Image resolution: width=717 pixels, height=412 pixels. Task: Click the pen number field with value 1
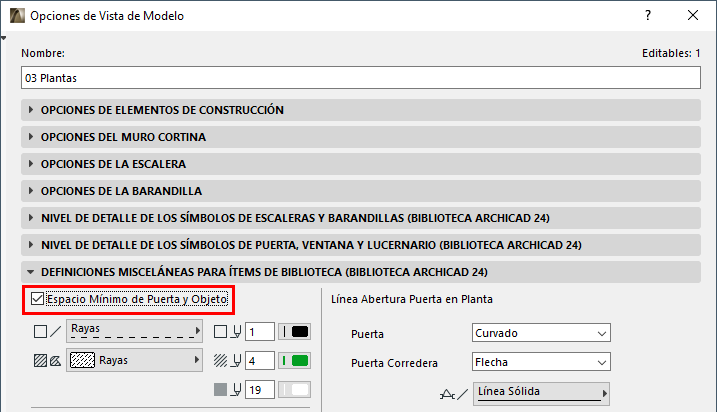[260, 332]
